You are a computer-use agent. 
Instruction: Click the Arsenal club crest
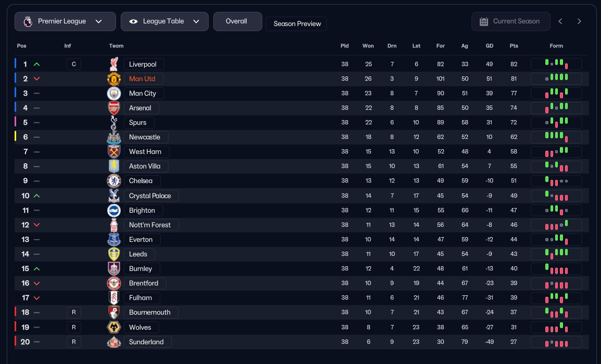(114, 108)
